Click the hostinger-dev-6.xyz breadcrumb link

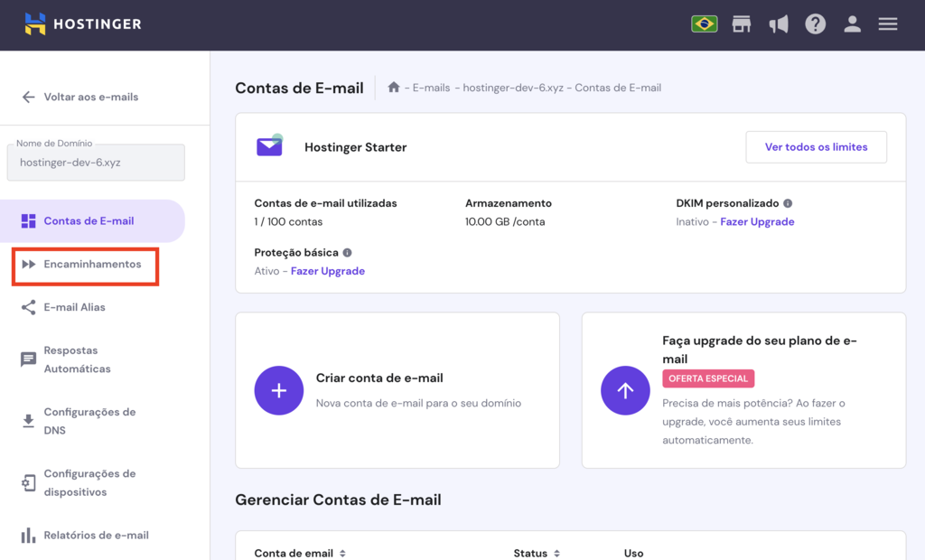pos(513,88)
